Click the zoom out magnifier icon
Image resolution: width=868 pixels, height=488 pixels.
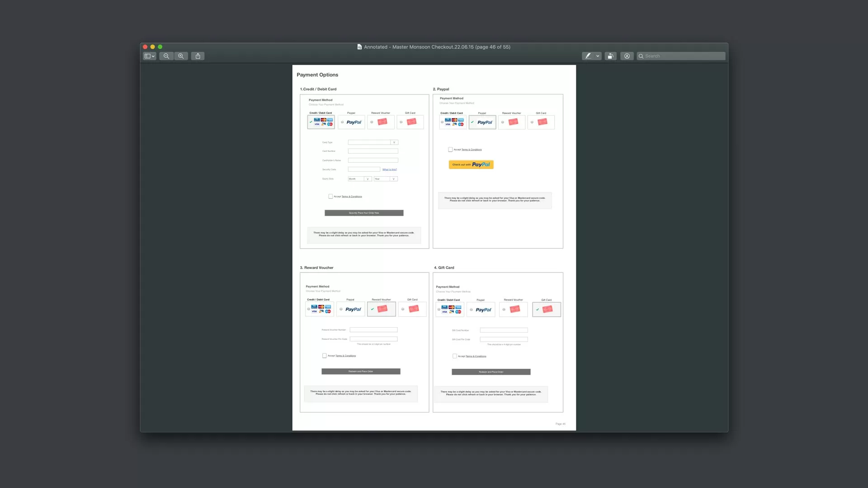(166, 56)
